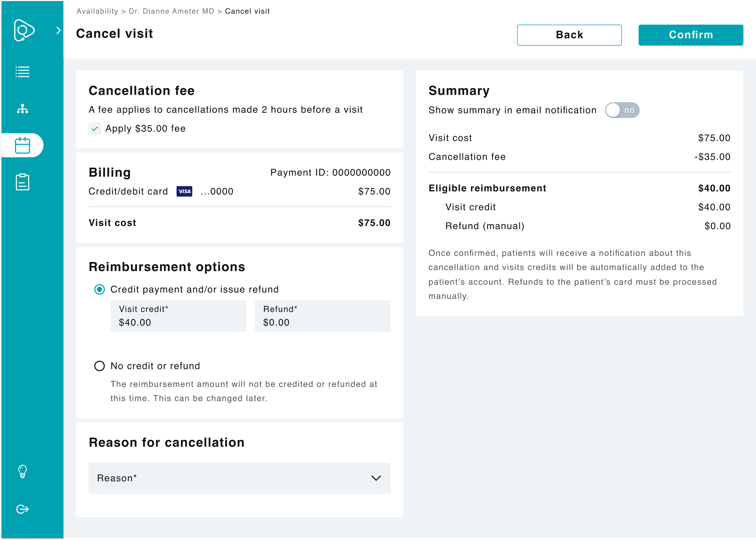Click the stethoscope app logo

24,31
